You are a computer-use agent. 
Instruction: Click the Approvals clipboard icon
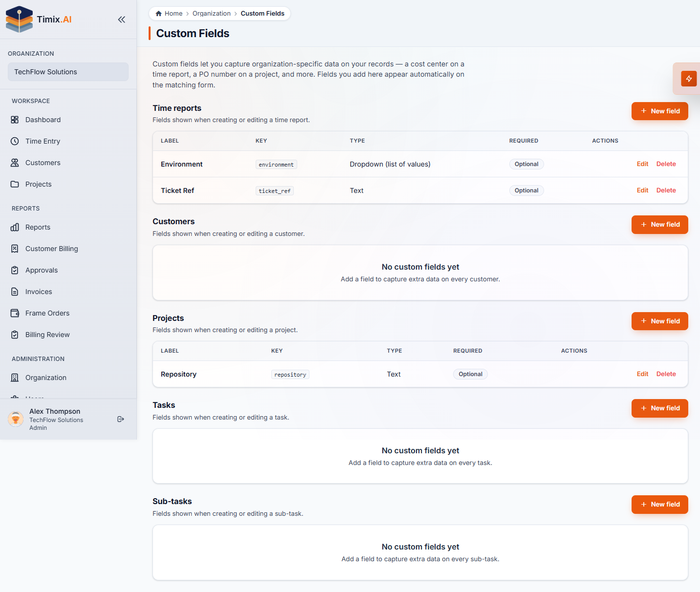click(15, 270)
